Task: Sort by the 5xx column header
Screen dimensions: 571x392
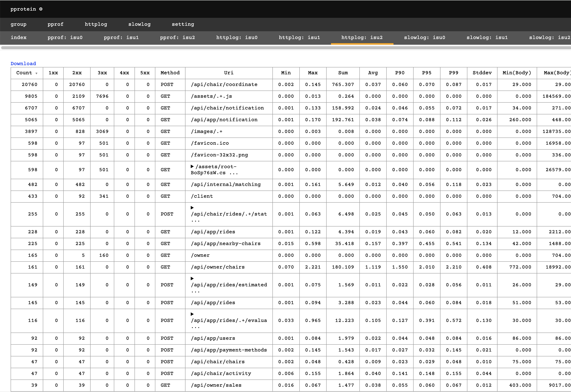Action: [x=145, y=73]
